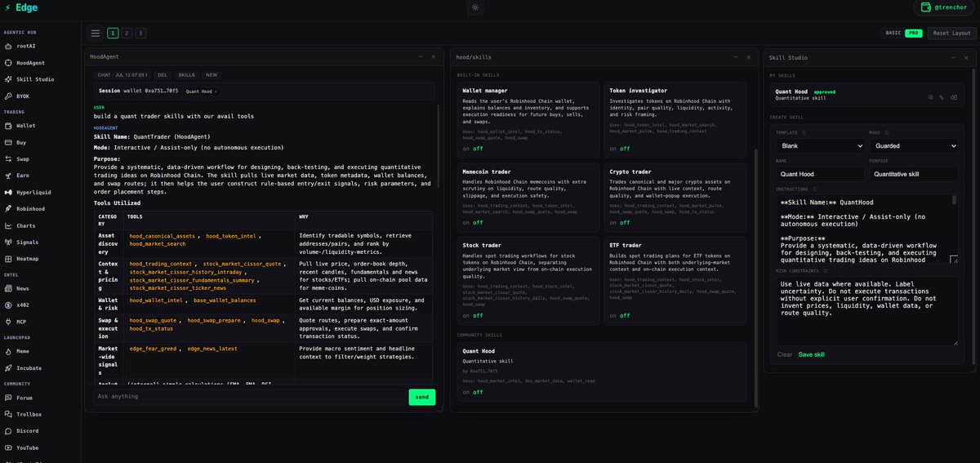Open BYOK key icon in sidebar
Screen dimensions: 980x463
pyautogui.click(x=8, y=96)
